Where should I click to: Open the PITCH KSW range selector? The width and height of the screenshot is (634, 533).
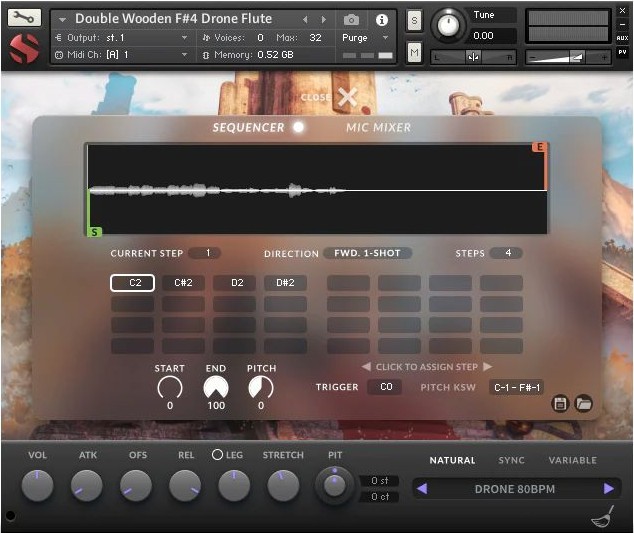pos(516,387)
